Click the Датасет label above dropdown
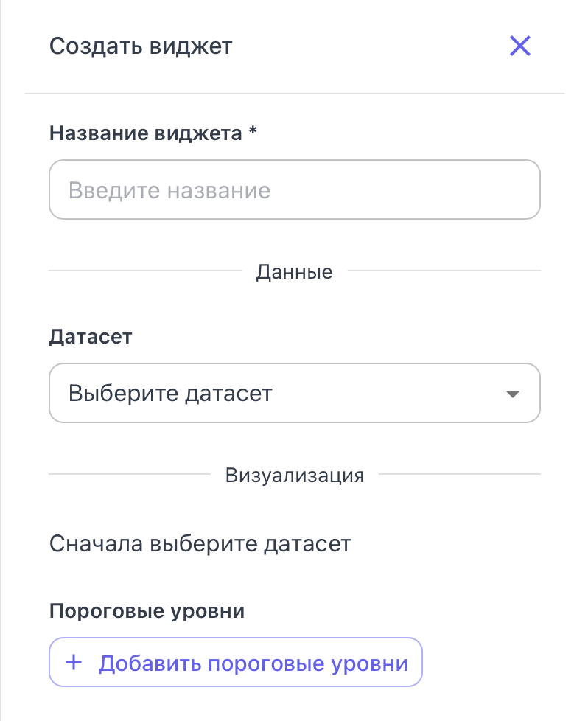 pos(90,337)
